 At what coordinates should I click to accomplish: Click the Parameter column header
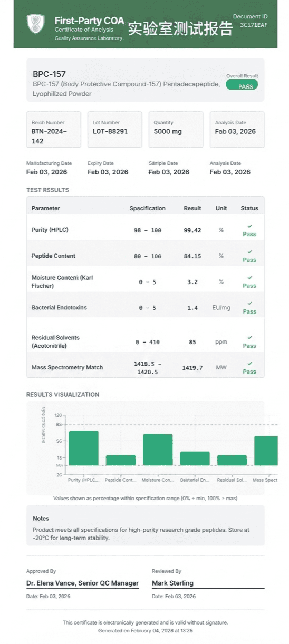click(45, 208)
